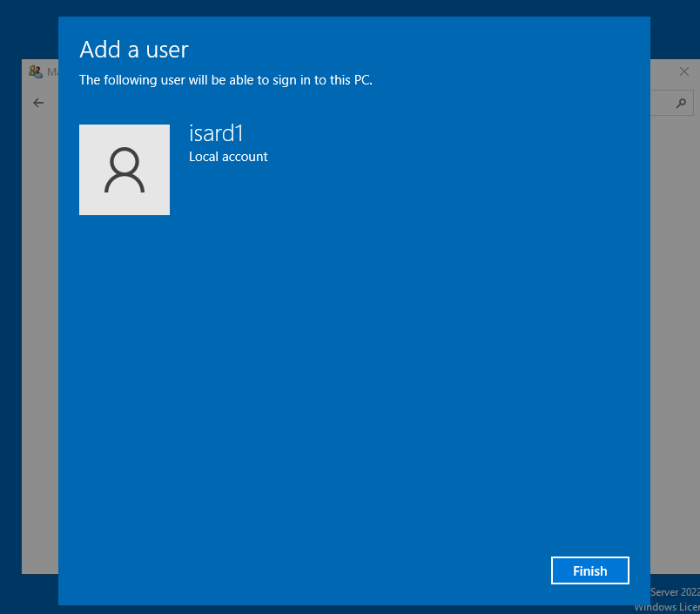700x614 pixels.
Task: Click the search field in background window
Action: click(662, 103)
